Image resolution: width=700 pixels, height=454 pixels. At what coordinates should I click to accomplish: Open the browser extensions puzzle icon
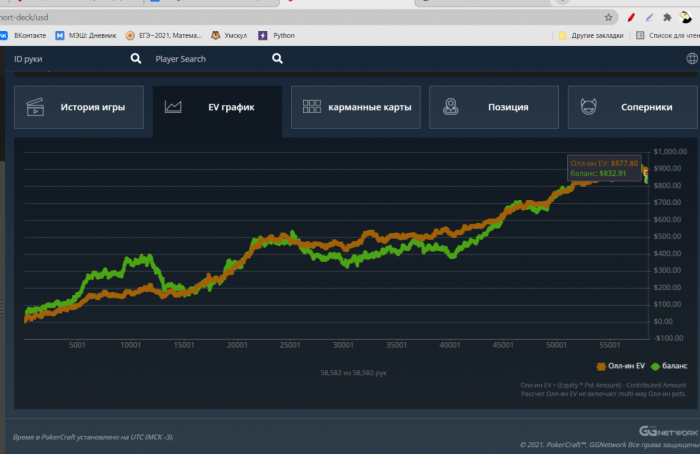(x=667, y=17)
